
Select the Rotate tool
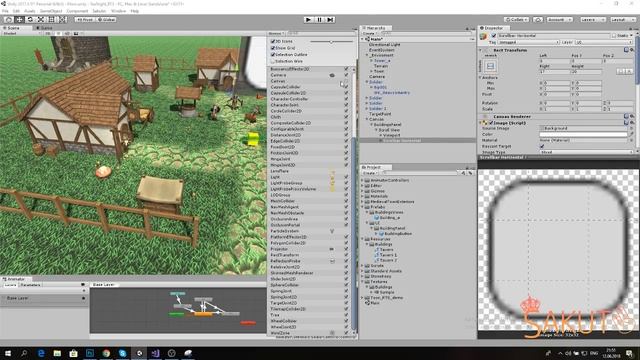coord(30,19)
